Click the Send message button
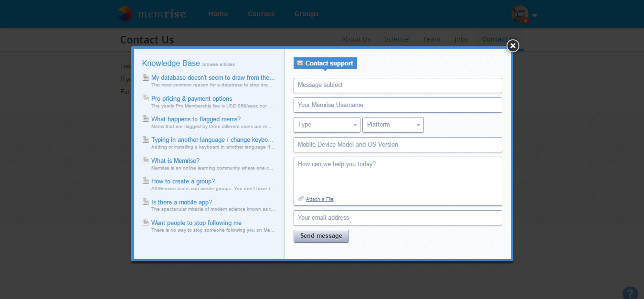Screen dimensions: 644x299 pyautogui.click(x=321, y=236)
